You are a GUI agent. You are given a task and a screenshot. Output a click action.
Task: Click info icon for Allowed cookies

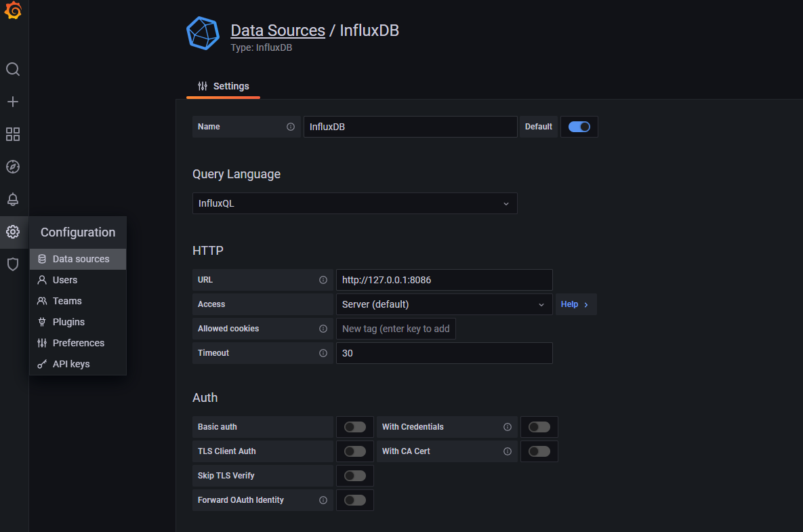tap(323, 329)
